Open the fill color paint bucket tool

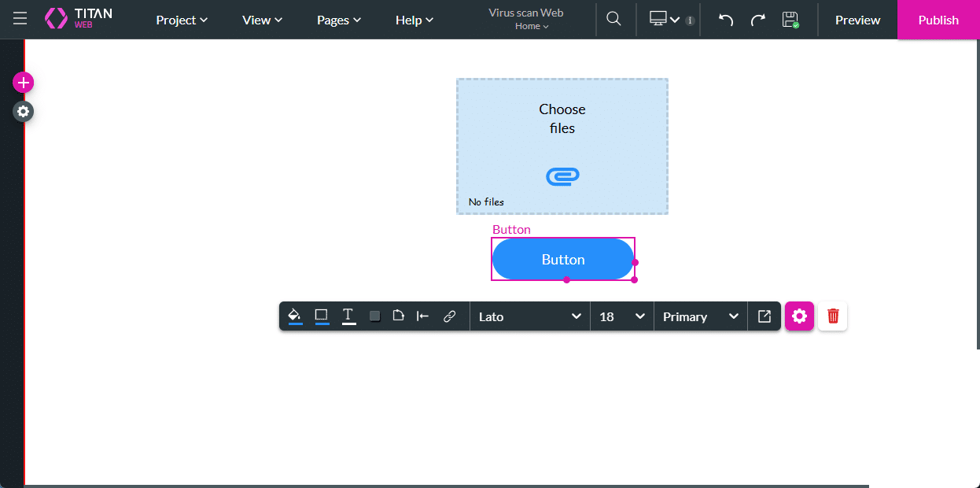point(294,316)
